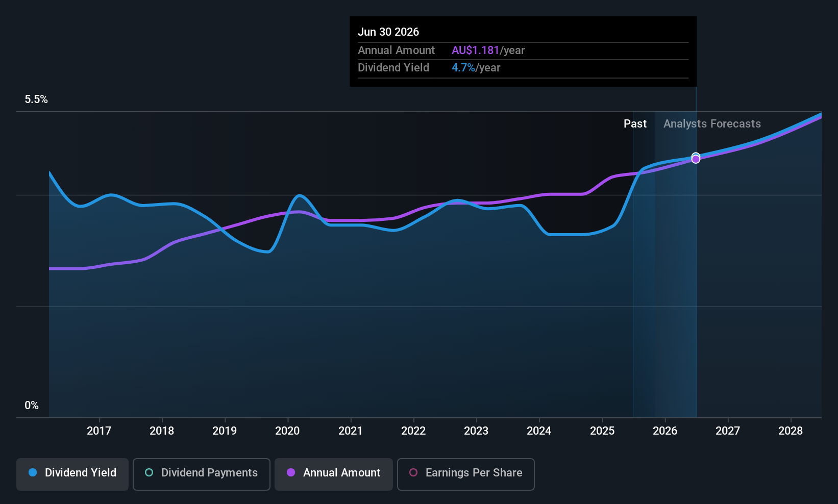
Task: Enable the Dividend Payments series
Action: point(201,474)
